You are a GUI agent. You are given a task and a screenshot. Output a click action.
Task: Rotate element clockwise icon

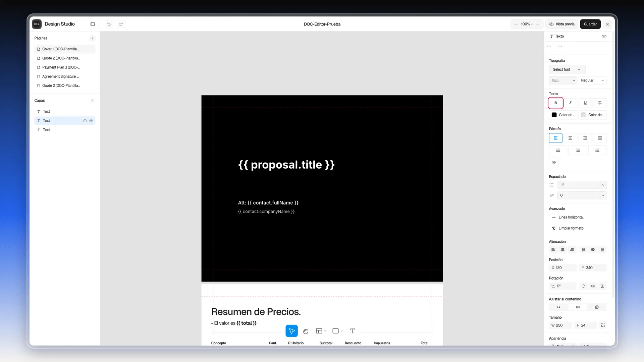(x=583, y=286)
